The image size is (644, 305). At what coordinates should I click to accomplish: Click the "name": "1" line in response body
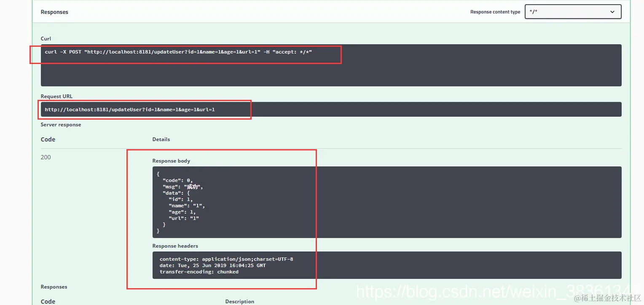(187, 206)
